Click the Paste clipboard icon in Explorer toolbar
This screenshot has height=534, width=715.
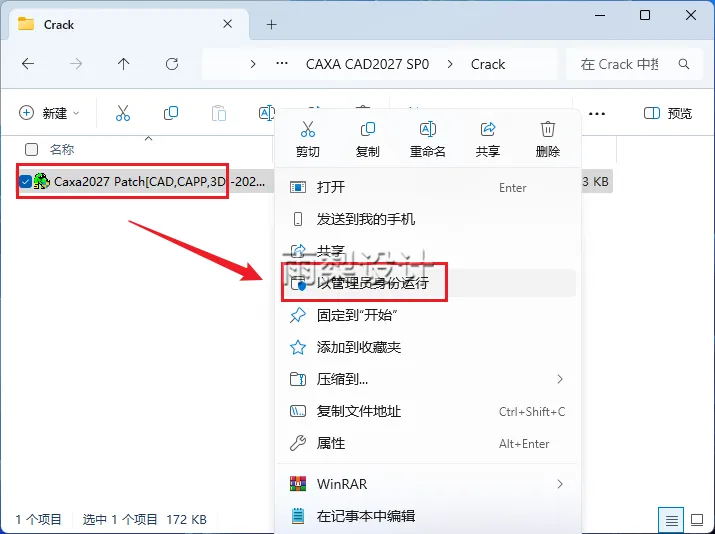tap(219, 113)
